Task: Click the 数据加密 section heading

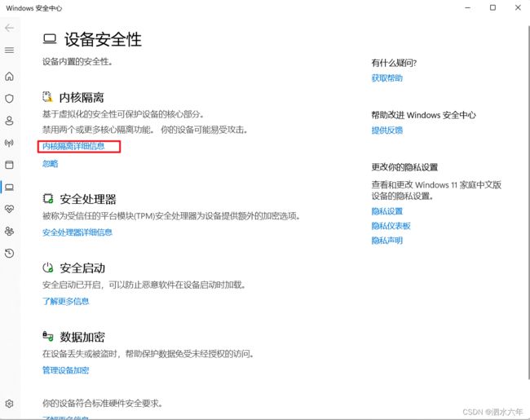Action: 82,337
